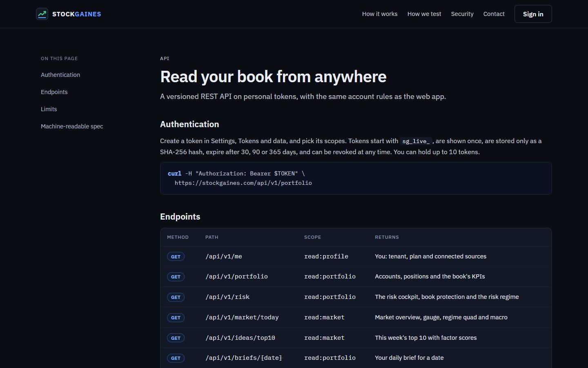The height and width of the screenshot is (368, 588).
Task: Jump to Authentication section in sidebar
Action: click(60, 75)
